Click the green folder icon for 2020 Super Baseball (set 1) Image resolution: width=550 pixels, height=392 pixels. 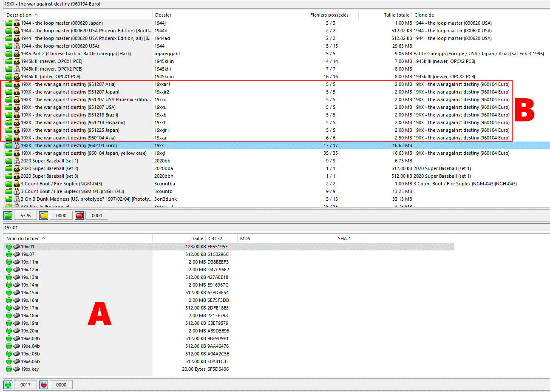click(9, 161)
